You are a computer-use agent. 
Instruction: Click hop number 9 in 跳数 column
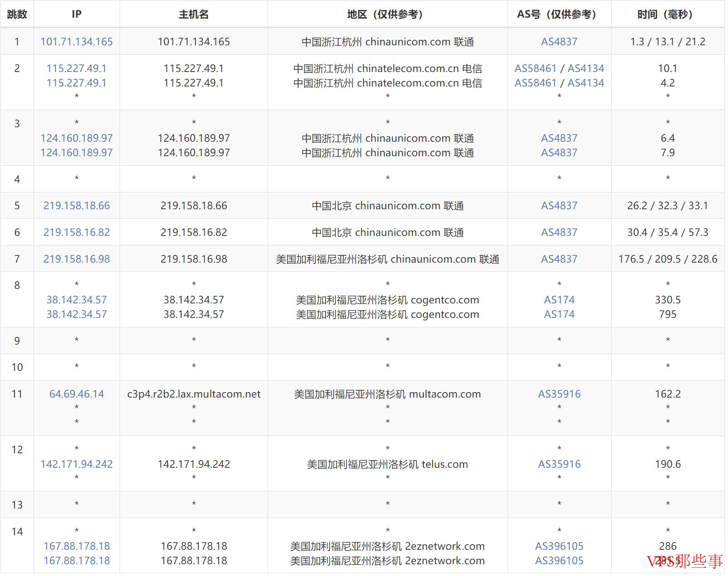click(x=17, y=341)
